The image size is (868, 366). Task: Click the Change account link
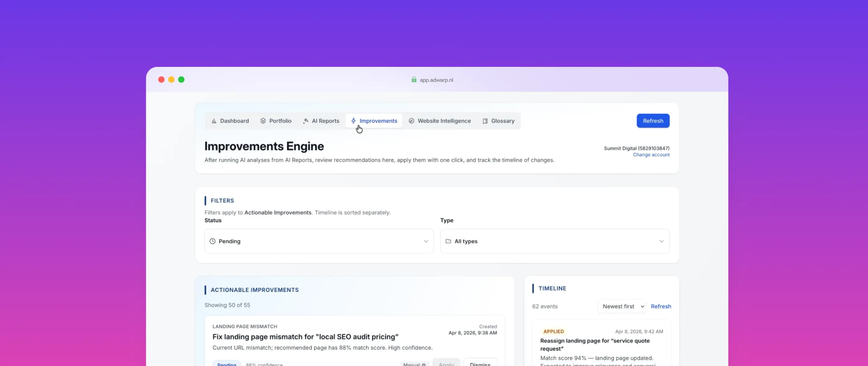coord(651,155)
